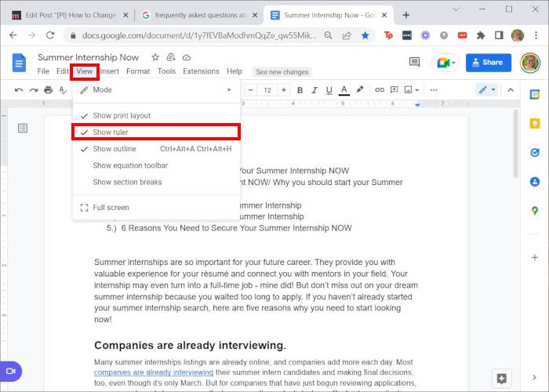Click the right indent marker on ruler
The image size is (549, 392).
417,104
